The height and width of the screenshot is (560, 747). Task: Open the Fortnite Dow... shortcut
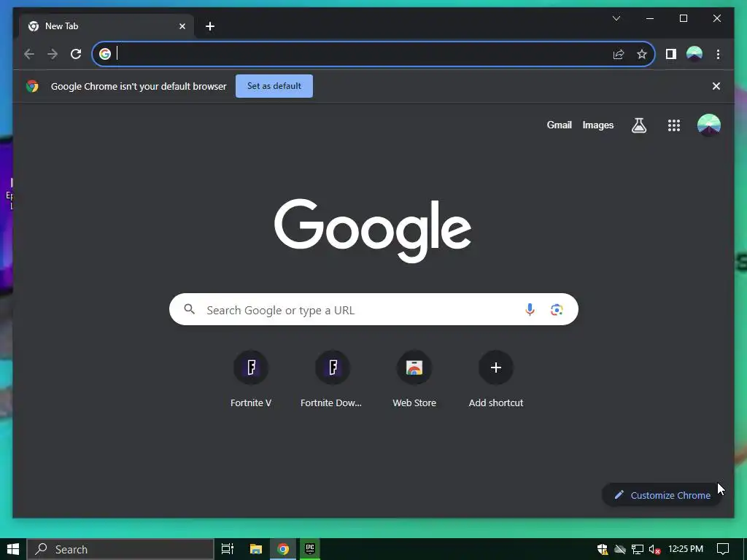click(332, 379)
